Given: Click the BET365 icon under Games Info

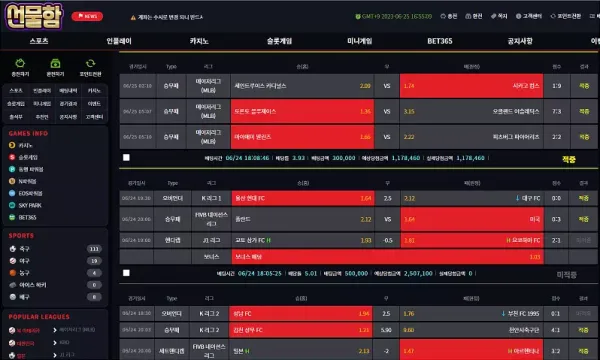Looking at the screenshot, I should pos(12,217).
